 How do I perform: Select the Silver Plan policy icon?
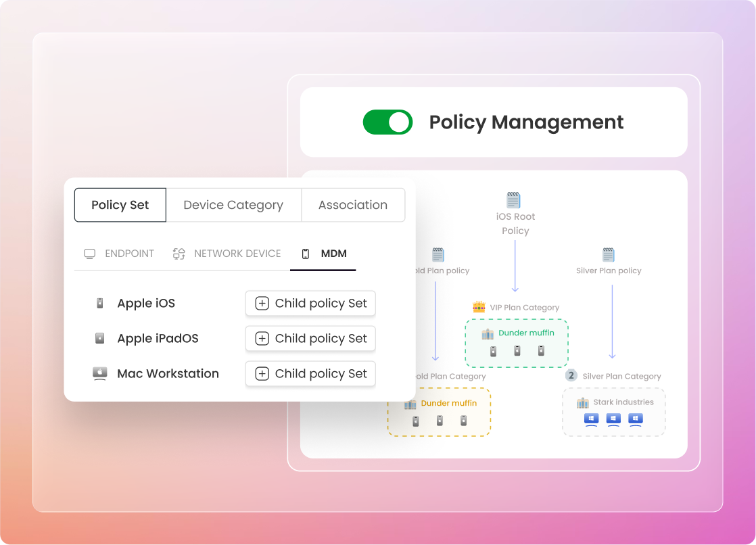[x=609, y=255]
